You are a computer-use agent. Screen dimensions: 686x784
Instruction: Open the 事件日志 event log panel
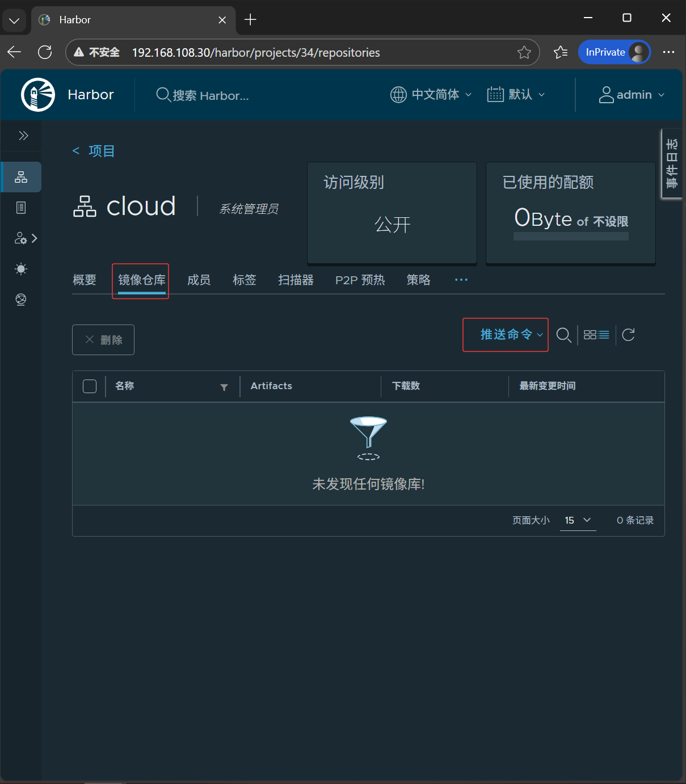tap(672, 163)
